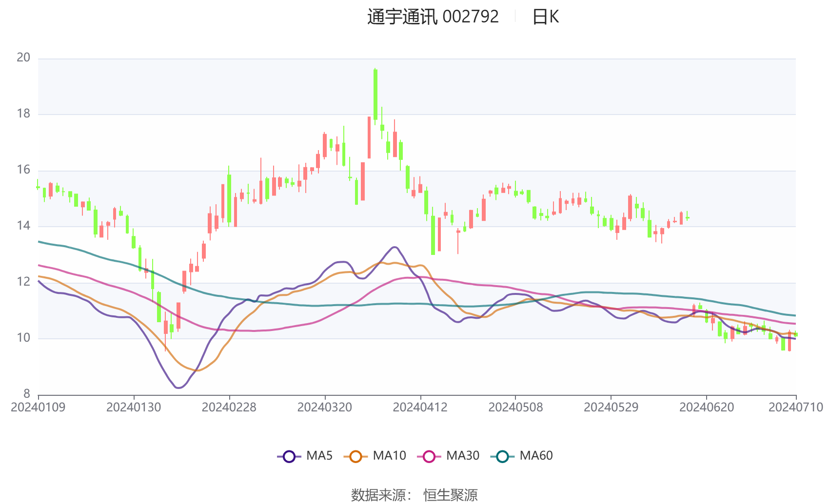Click y-axis value 14

click(x=23, y=226)
